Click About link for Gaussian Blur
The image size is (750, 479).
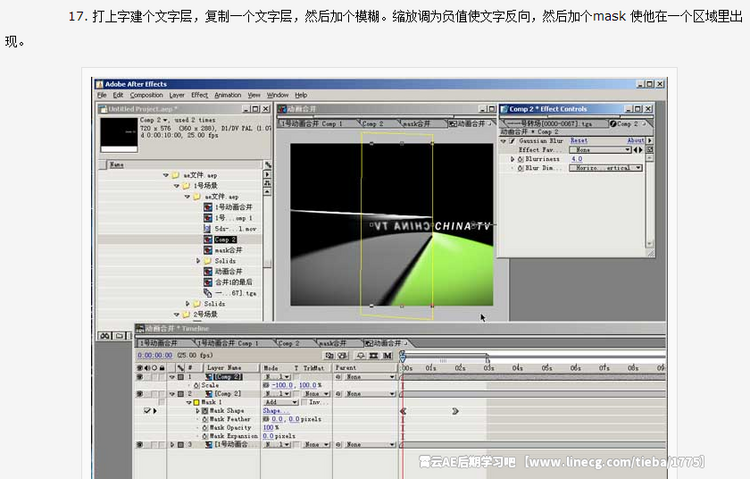(635, 141)
